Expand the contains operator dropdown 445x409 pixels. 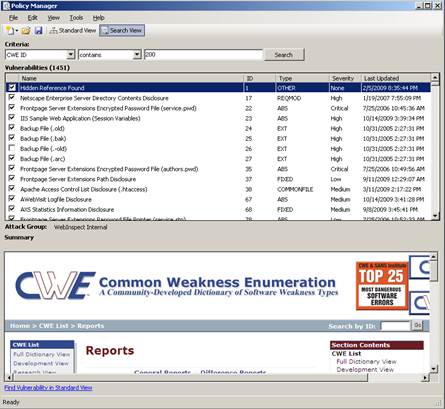[137, 55]
